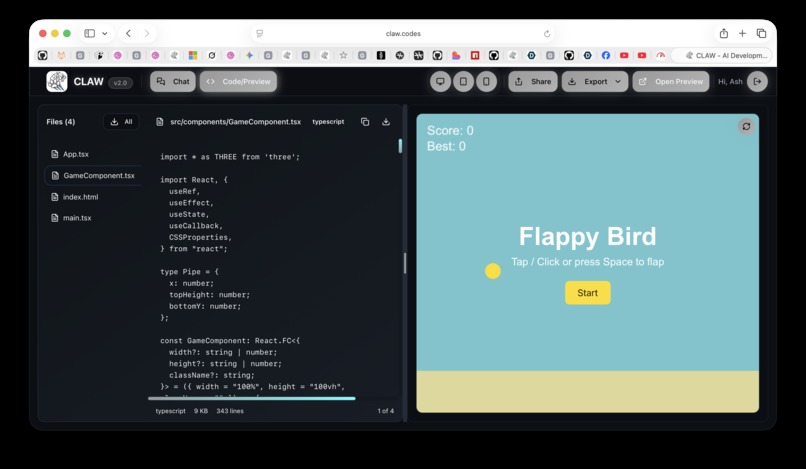Click the '1 of 4' file counter
The width and height of the screenshot is (806, 469).
point(386,411)
